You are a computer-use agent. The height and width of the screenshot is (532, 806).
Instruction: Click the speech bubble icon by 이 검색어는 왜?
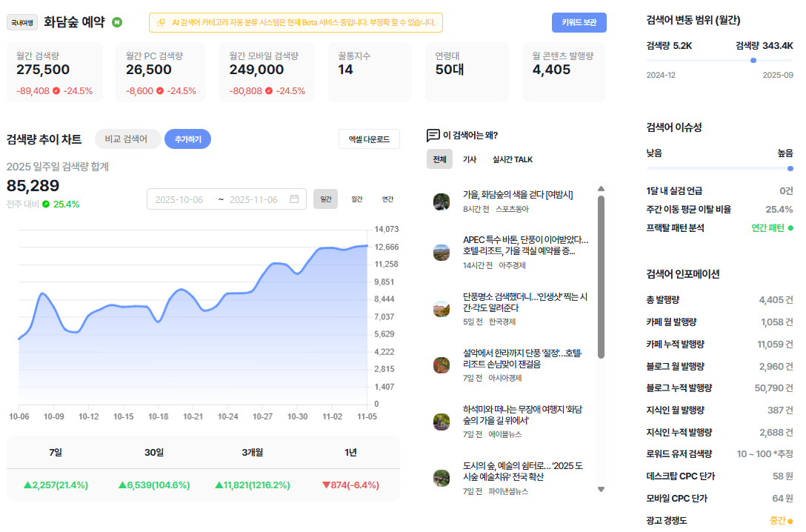pyautogui.click(x=433, y=135)
